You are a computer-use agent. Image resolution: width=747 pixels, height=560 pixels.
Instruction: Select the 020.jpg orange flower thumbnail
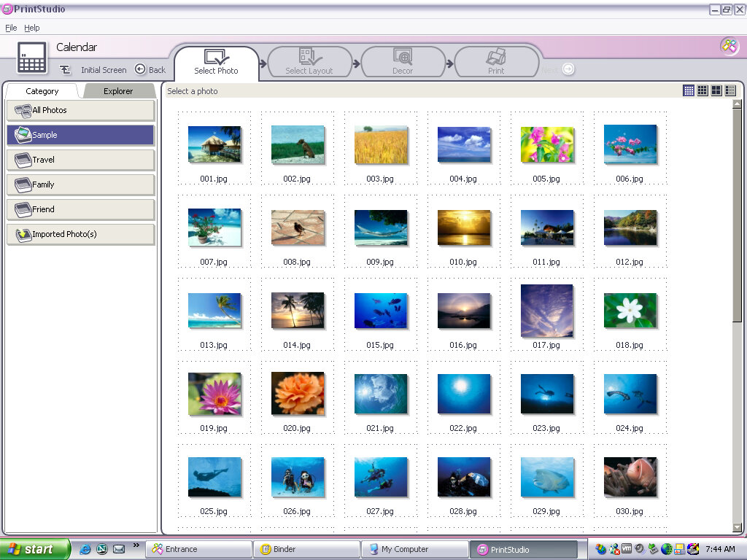tap(298, 394)
